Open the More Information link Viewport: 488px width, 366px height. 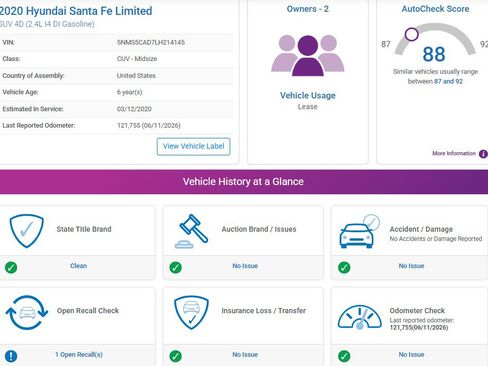454,153
